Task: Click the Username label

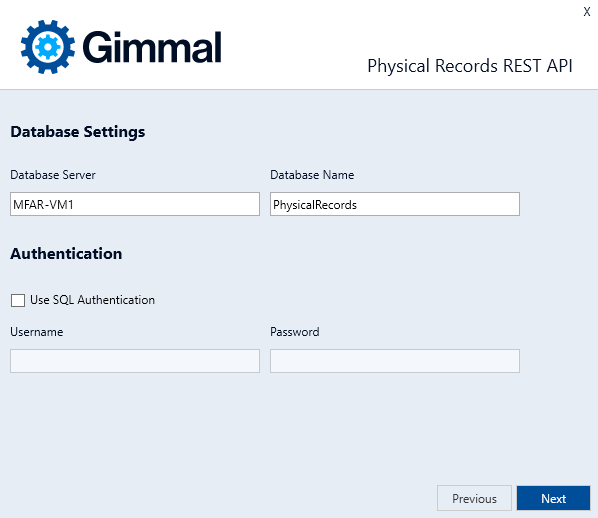Action: 37,332
